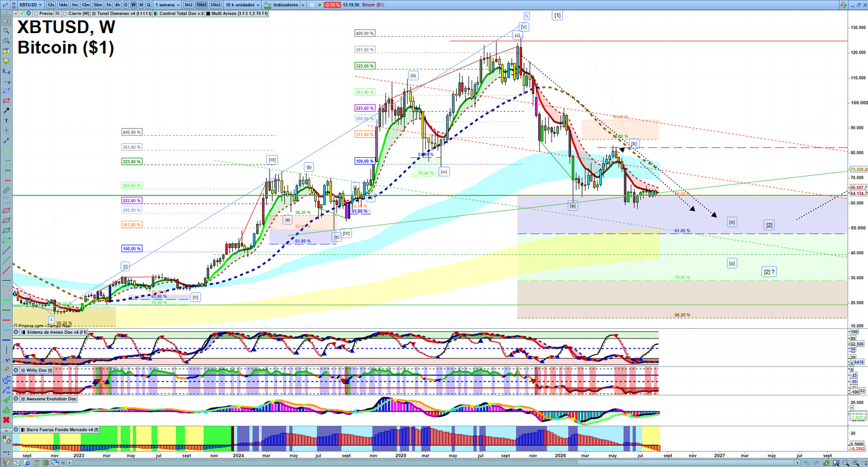Close the Awesome Evolution Doc panel
The width and height of the screenshot is (868, 467).
(16, 399)
